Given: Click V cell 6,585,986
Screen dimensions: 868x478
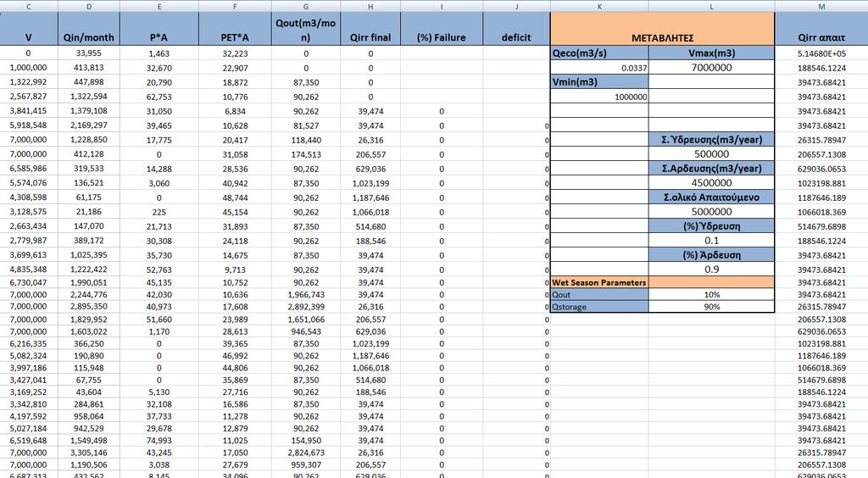Looking at the screenshot, I should point(28,168).
